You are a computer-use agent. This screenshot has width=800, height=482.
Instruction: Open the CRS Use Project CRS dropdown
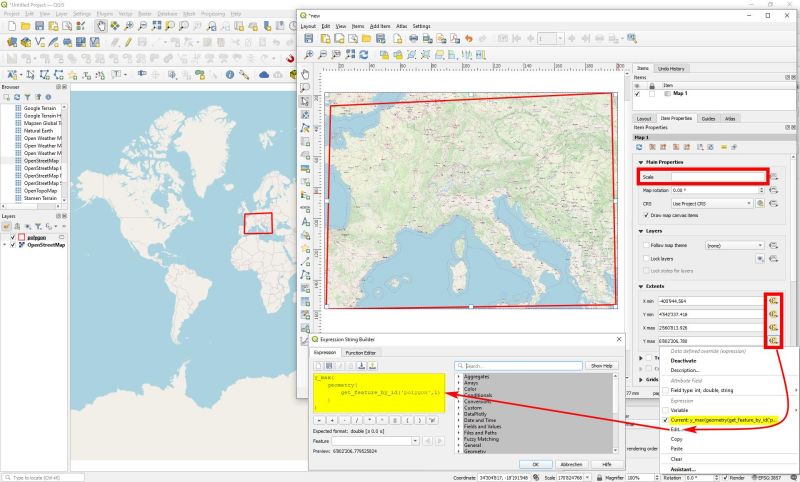(x=712, y=203)
